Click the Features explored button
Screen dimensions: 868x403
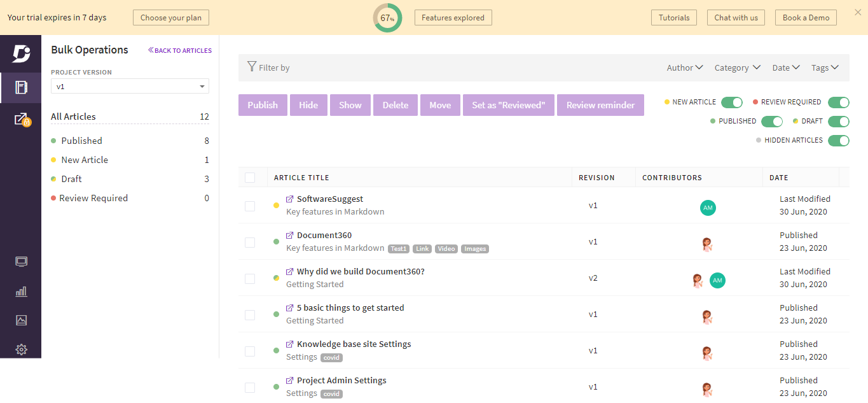click(x=453, y=18)
